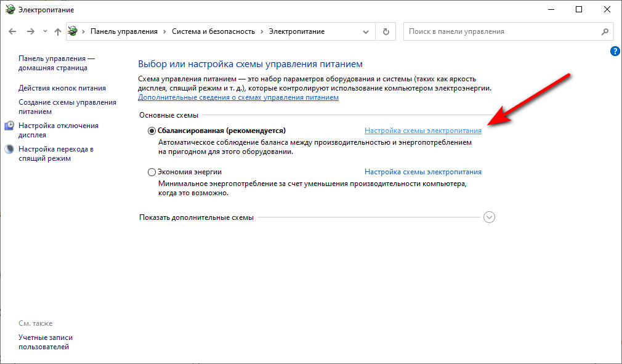This screenshot has width=622, height=364.
Task: Maximize the Электропитание window
Action: pyautogui.click(x=579, y=9)
